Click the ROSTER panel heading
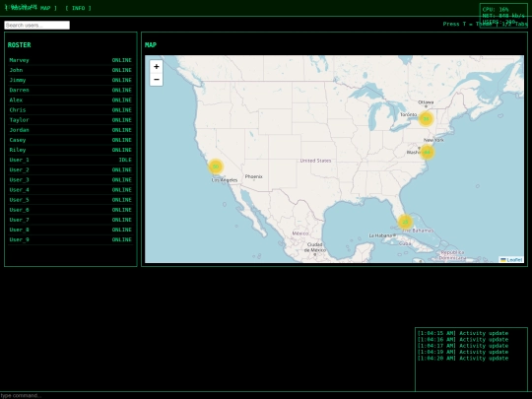 (x=20, y=45)
